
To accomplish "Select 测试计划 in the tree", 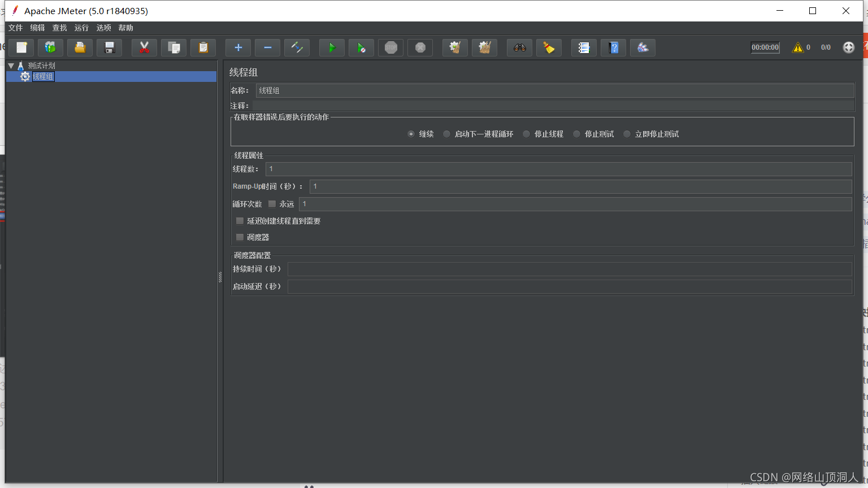I will tap(42, 66).
